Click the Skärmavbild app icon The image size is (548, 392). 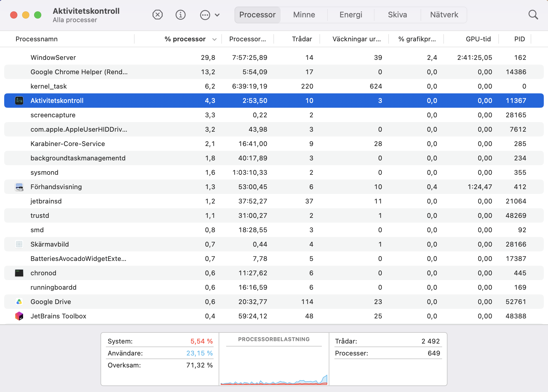click(x=19, y=244)
